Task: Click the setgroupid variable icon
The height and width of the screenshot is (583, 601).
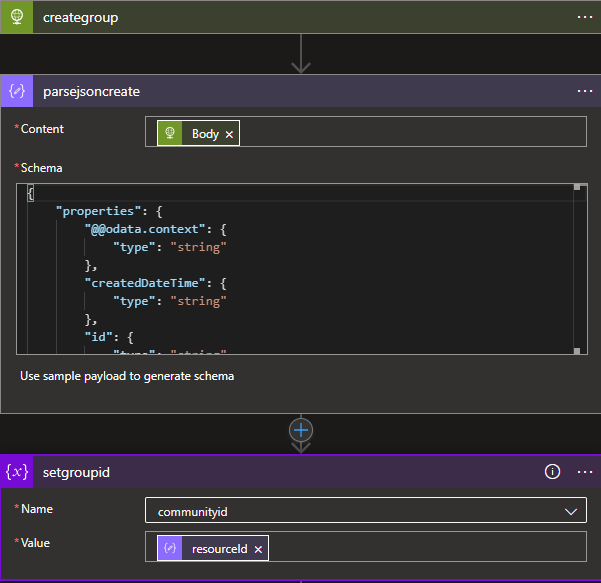Action: pyautogui.click(x=17, y=473)
